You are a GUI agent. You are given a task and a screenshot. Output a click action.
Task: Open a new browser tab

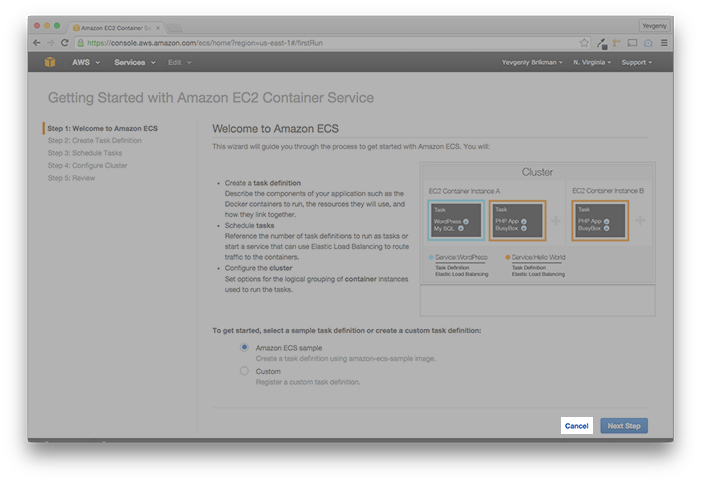[x=174, y=28]
